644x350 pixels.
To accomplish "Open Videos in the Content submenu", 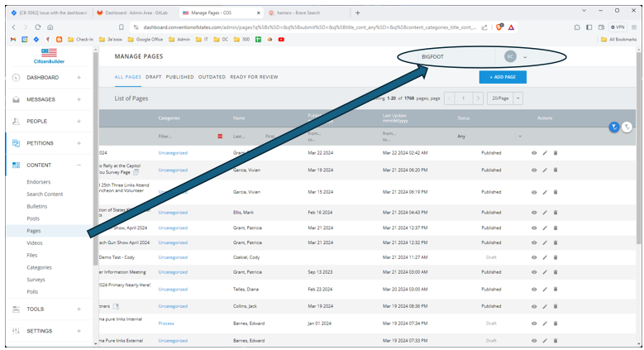I will pyautogui.click(x=35, y=243).
